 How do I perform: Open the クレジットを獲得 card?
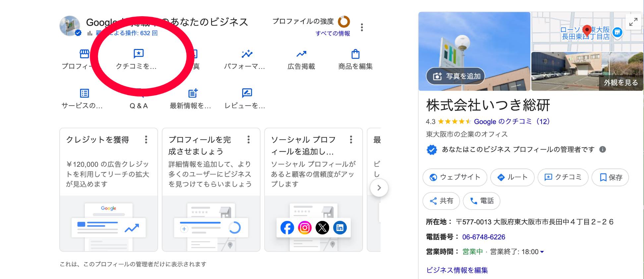click(109, 190)
